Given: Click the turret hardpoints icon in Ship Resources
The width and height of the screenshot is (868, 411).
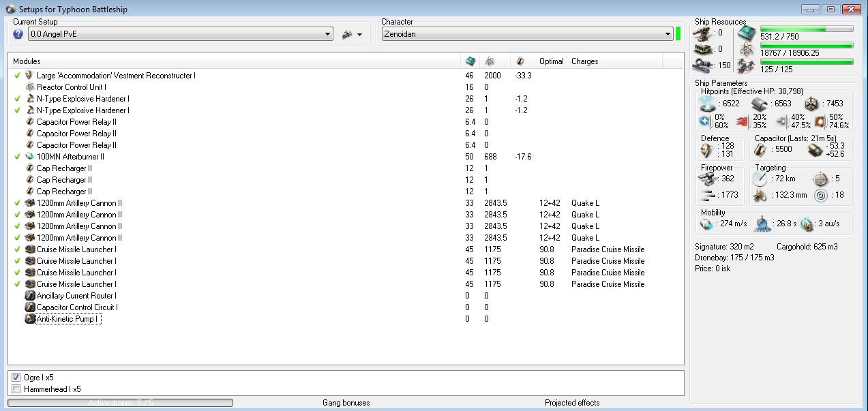Looking at the screenshot, I should tap(702, 33).
